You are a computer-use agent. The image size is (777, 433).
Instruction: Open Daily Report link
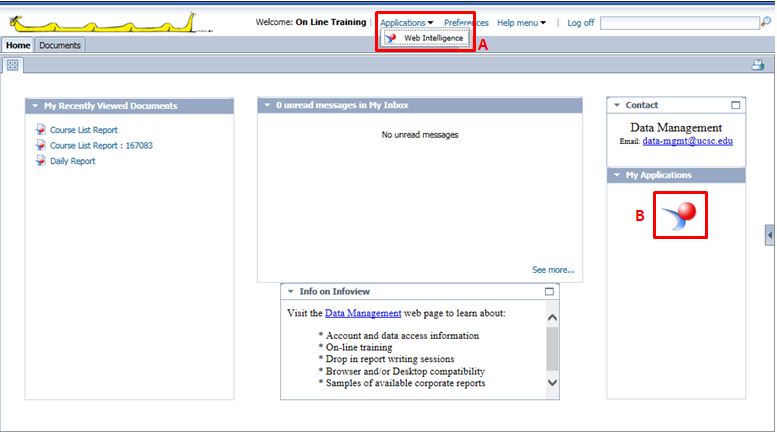tap(72, 161)
